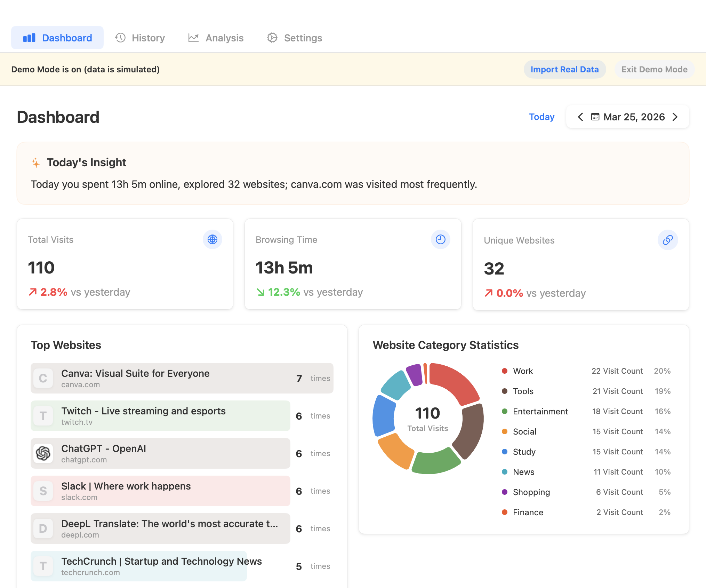Jump to Today link
706x588 pixels.
pyautogui.click(x=542, y=117)
